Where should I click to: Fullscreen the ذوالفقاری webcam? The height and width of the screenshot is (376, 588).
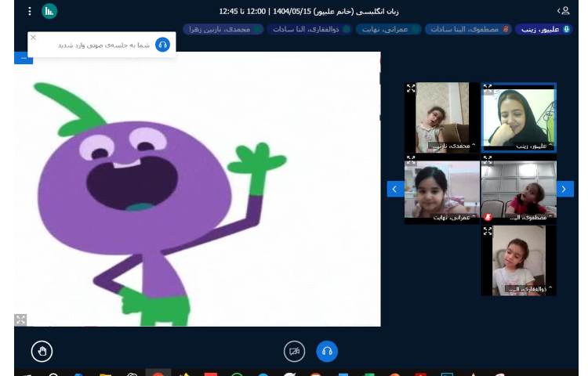[488, 231]
